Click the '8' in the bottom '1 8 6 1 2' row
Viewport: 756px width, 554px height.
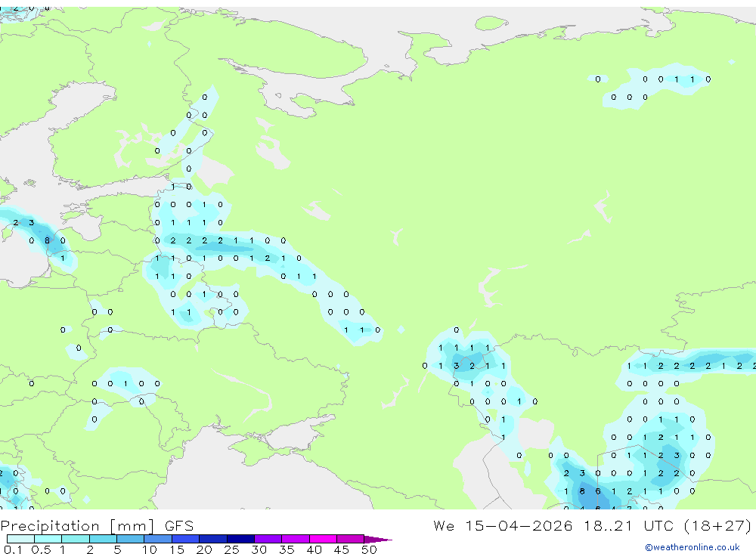[x=582, y=491]
